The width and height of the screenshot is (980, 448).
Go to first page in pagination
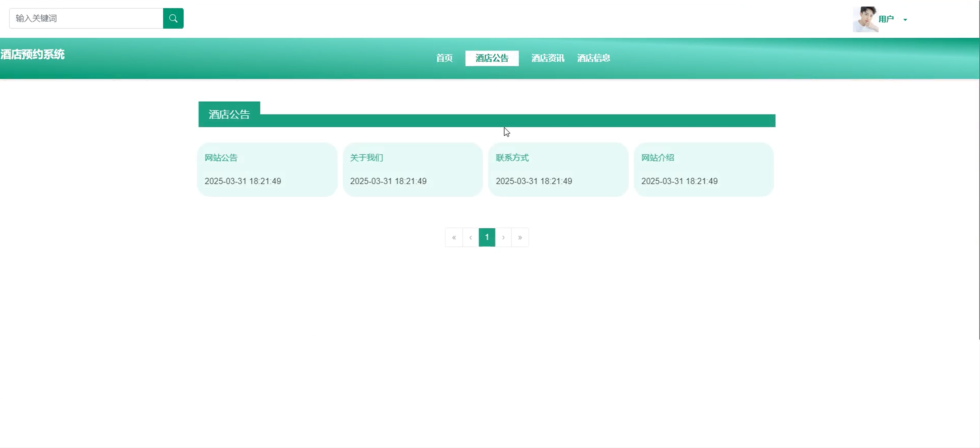tap(454, 237)
